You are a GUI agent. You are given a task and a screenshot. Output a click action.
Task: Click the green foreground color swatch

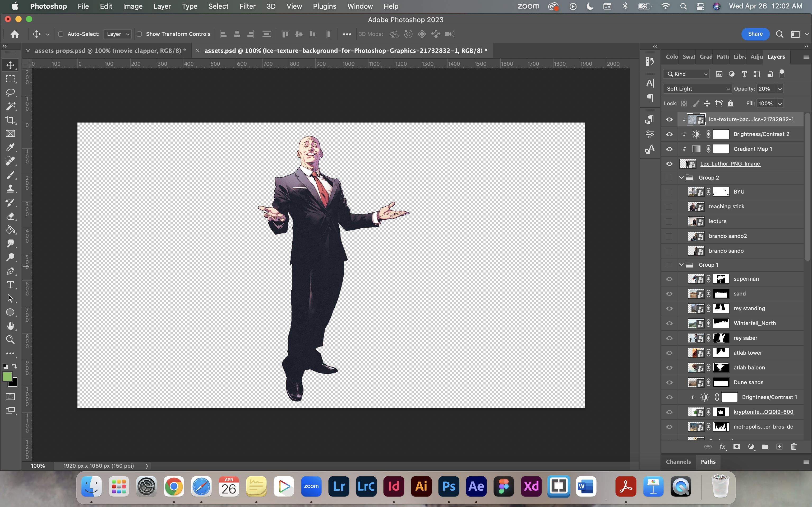pyautogui.click(x=7, y=377)
